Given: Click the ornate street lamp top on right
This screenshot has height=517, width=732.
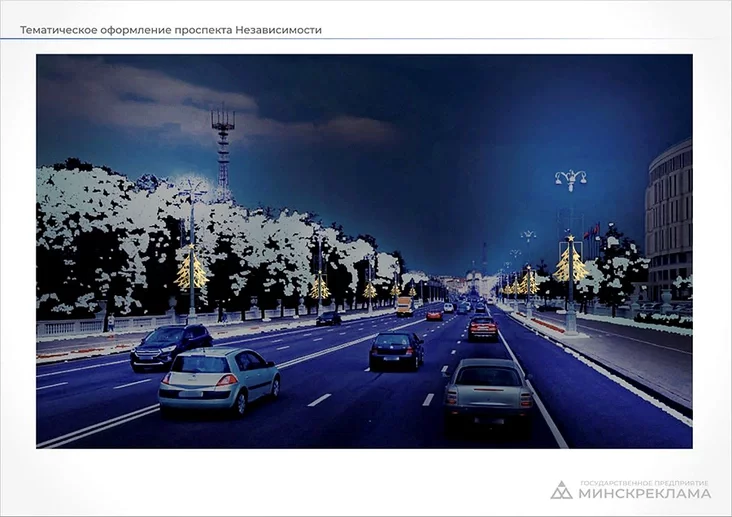Looking at the screenshot, I should [571, 180].
